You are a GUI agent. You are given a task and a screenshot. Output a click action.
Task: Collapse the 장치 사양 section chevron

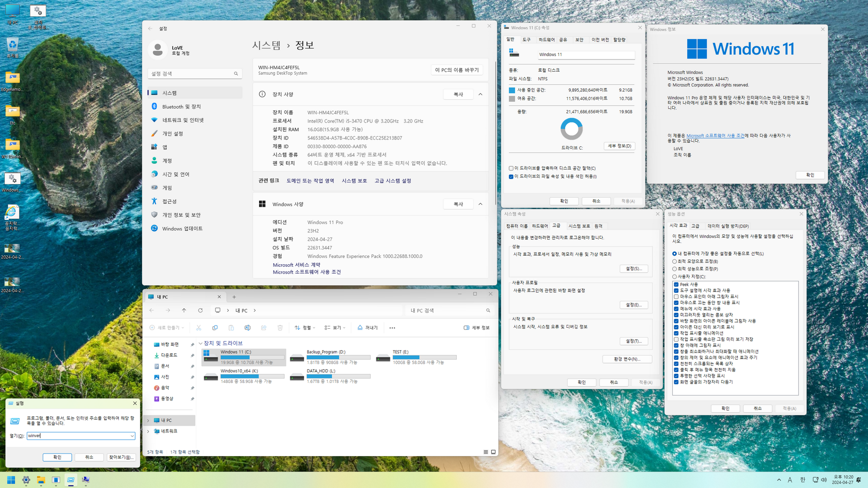click(480, 94)
